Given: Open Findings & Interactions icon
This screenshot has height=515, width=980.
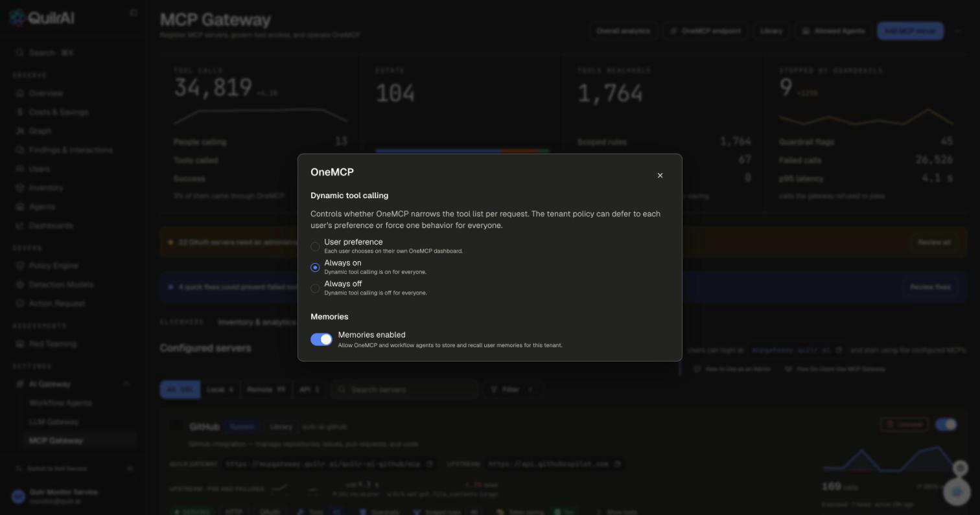Looking at the screenshot, I should 20,150.
